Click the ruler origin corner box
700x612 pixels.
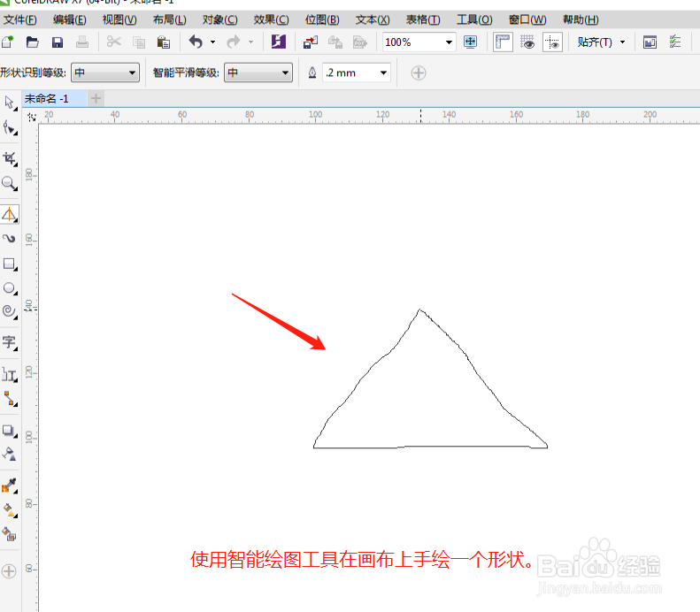32,117
